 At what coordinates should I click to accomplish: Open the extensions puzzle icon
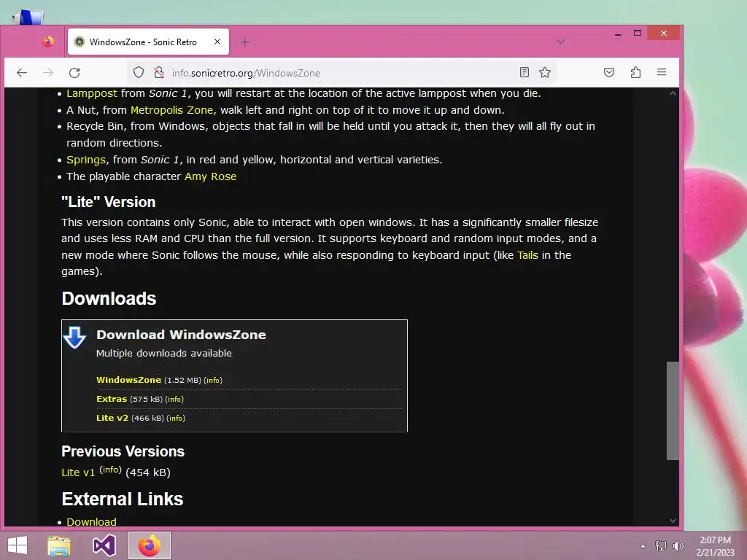click(635, 72)
